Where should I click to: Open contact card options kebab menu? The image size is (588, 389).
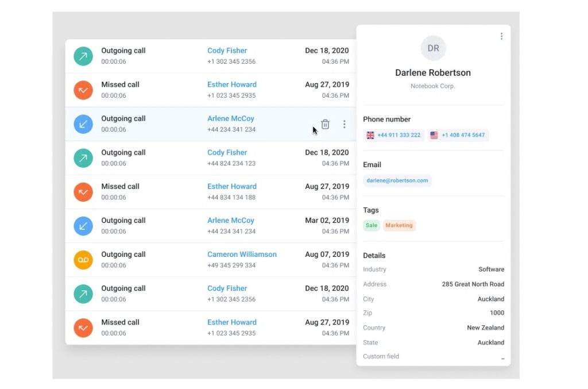click(x=501, y=36)
